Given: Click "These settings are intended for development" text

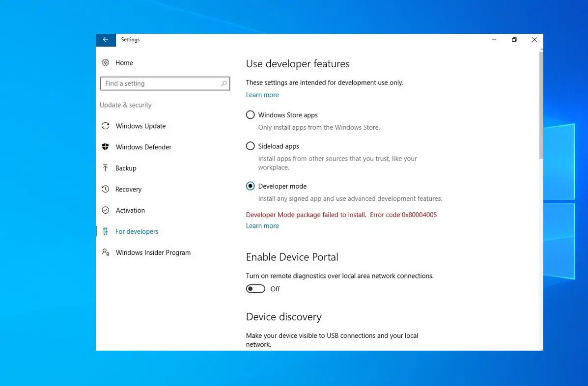Looking at the screenshot, I should [x=325, y=83].
